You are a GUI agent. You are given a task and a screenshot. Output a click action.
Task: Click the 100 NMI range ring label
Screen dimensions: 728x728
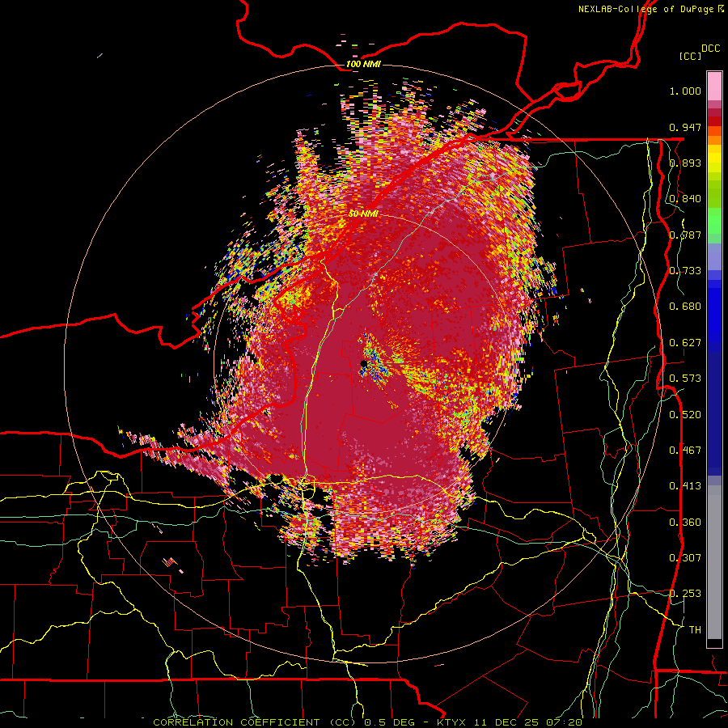tap(363, 64)
